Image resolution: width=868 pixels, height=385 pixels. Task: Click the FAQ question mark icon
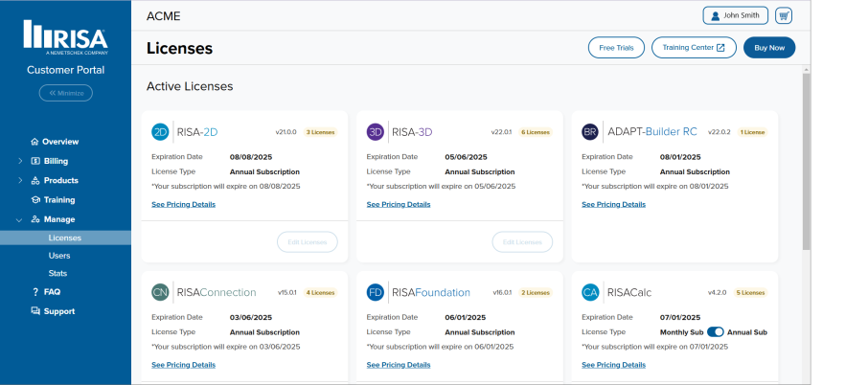[35, 292]
